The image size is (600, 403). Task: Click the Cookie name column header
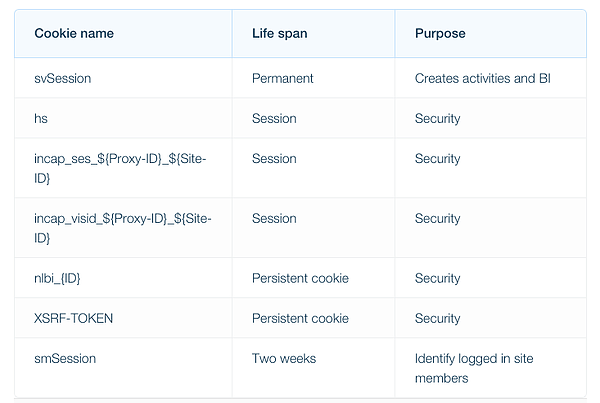pyautogui.click(x=74, y=33)
